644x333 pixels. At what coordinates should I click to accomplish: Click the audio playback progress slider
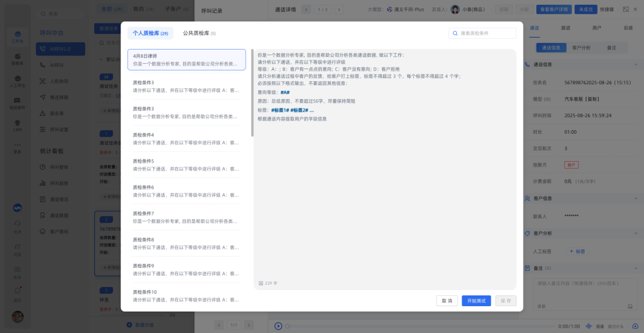click(417, 326)
